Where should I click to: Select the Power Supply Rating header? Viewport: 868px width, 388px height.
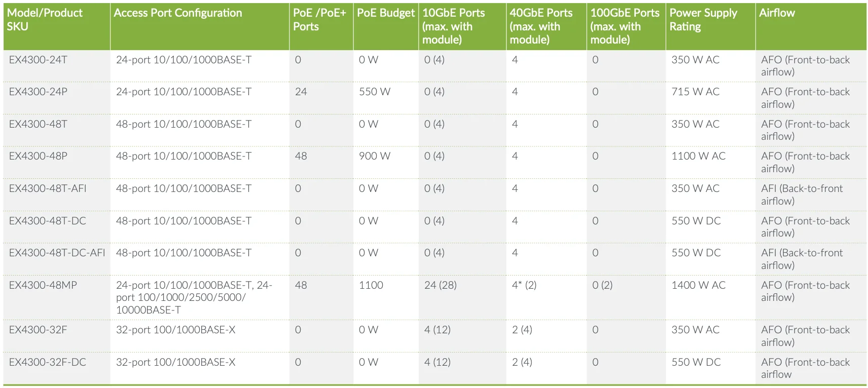[703, 20]
